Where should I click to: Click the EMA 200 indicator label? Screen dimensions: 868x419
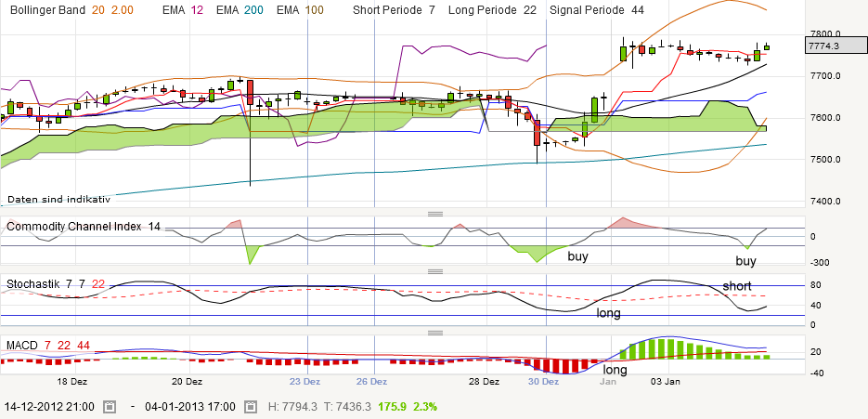tap(240, 10)
